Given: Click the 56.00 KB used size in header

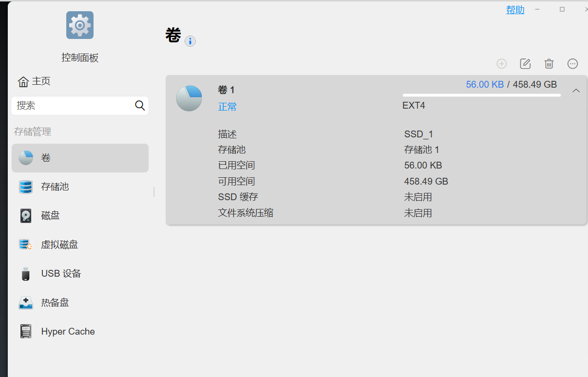Looking at the screenshot, I should [x=485, y=85].
